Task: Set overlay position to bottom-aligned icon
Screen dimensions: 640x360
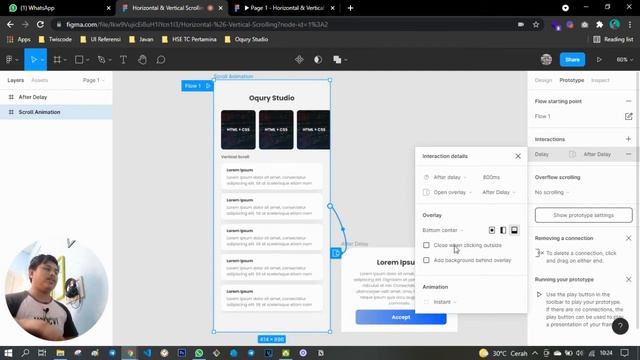Action: [514, 230]
